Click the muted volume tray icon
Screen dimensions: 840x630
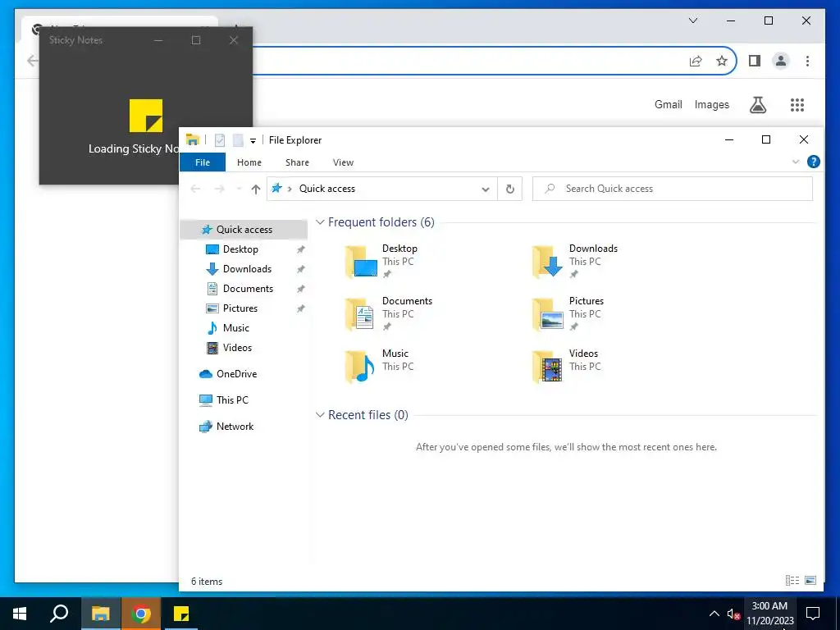733,614
